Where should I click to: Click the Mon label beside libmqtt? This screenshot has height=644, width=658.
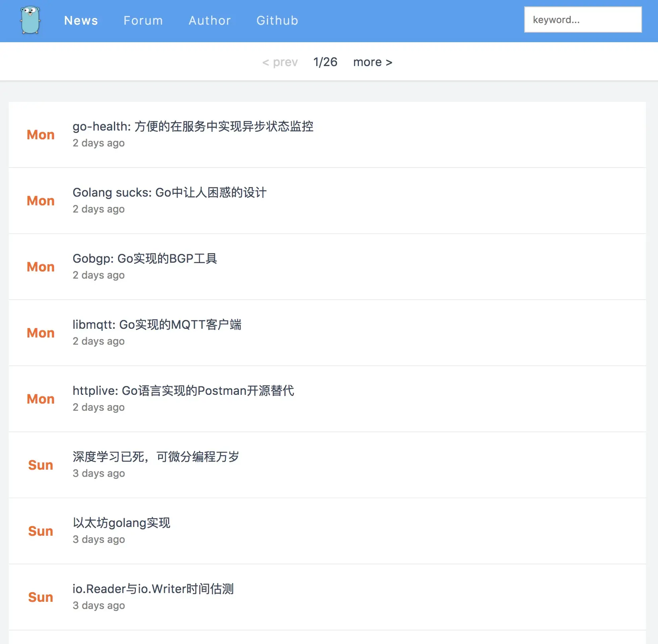point(41,333)
